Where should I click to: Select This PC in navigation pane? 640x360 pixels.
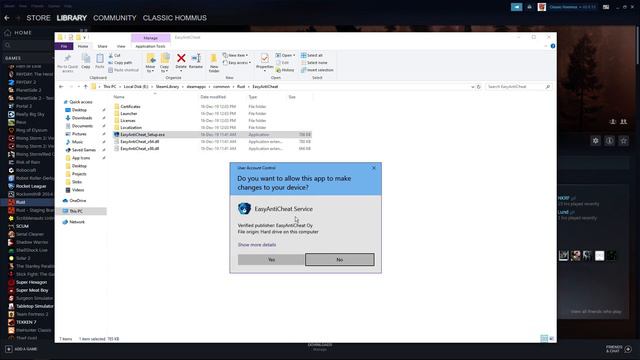coord(76,211)
